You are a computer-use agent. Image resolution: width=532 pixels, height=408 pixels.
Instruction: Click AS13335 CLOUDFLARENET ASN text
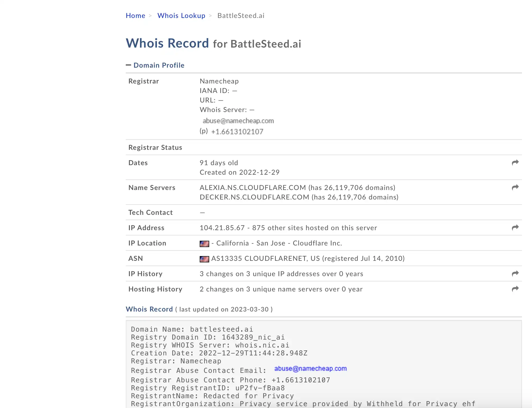pos(265,258)
